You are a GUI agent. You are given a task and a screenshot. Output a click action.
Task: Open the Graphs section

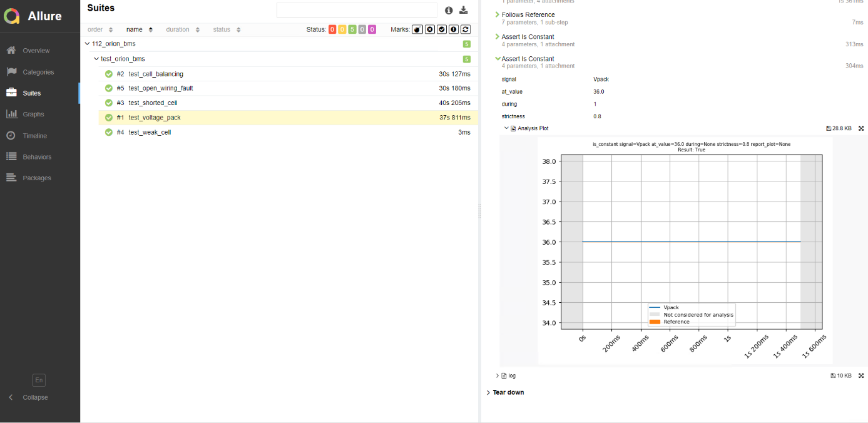point(33,115)
